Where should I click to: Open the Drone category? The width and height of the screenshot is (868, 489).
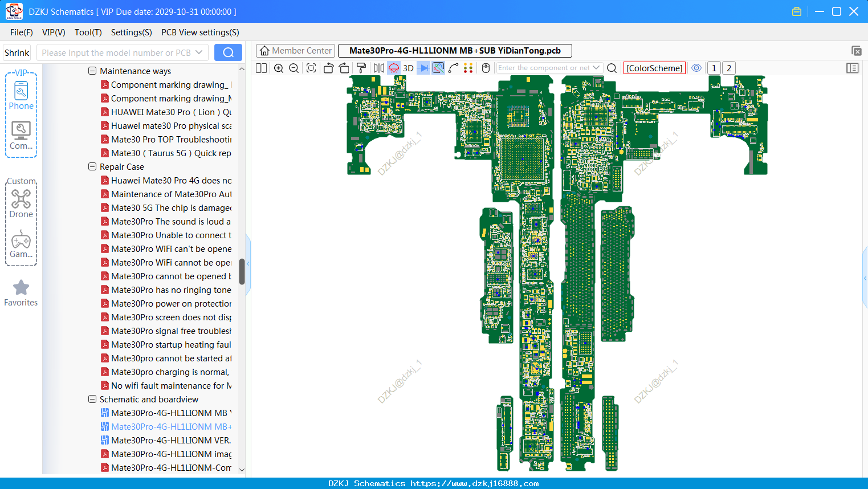coord(21,203)
